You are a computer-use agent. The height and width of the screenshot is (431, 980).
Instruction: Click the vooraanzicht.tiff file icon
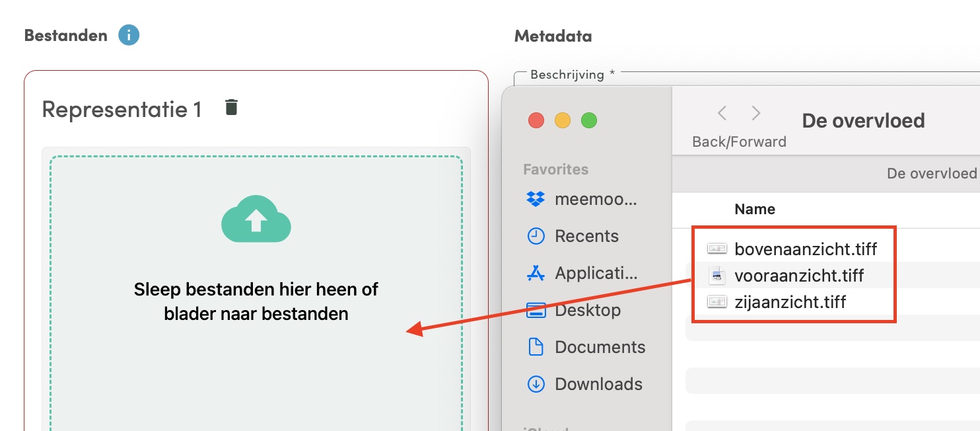[x=717, y=276]
